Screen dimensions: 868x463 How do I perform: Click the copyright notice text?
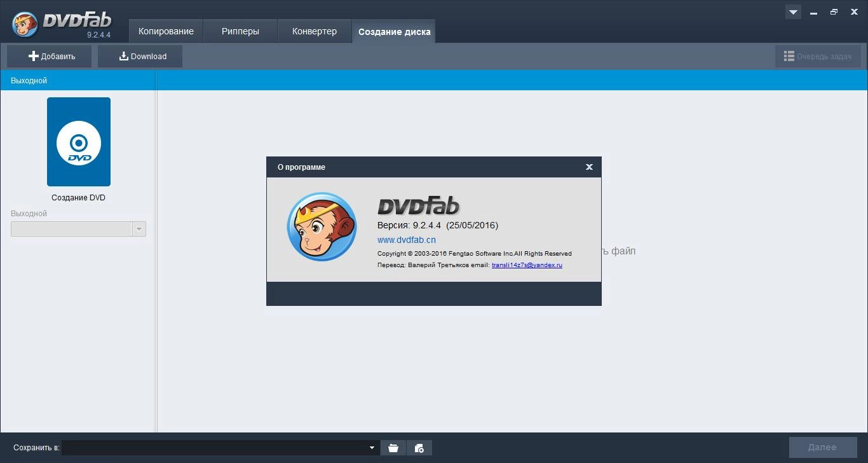pyautogui.click(x=474, y=253)
